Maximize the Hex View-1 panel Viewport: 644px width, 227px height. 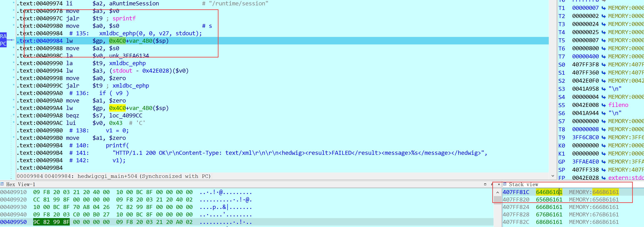point(485,184)
